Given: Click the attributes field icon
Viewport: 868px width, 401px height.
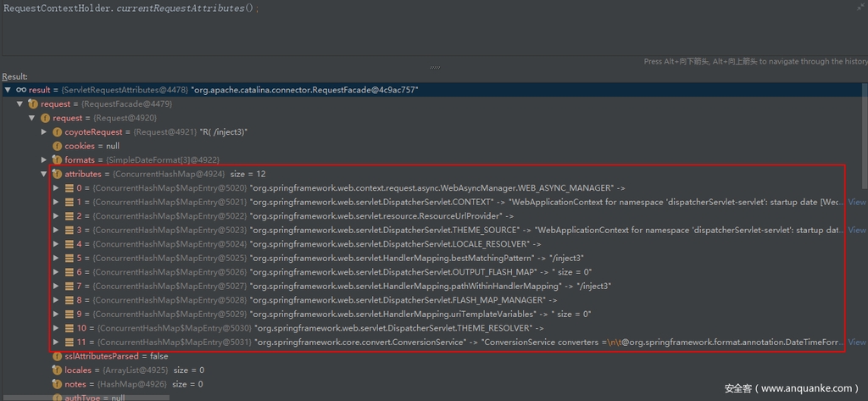Looking at the screenshot, I should coord(58,174).
